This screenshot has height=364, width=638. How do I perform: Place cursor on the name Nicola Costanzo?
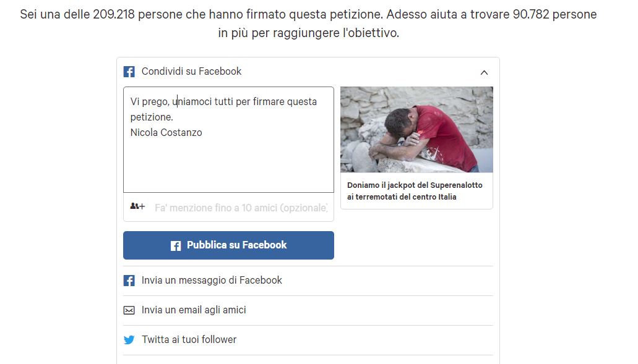[166, 132]
